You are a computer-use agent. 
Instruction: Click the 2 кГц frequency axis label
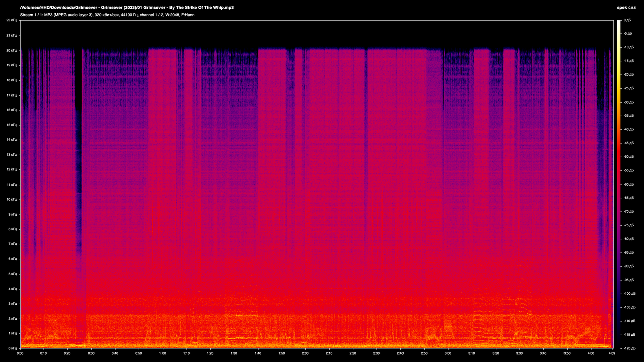[12, 319]
